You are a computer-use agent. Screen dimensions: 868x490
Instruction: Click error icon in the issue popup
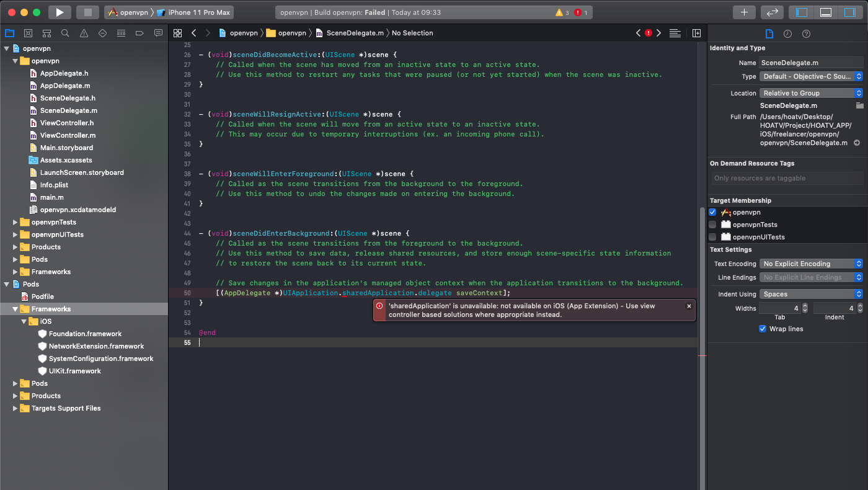[379, 306]
